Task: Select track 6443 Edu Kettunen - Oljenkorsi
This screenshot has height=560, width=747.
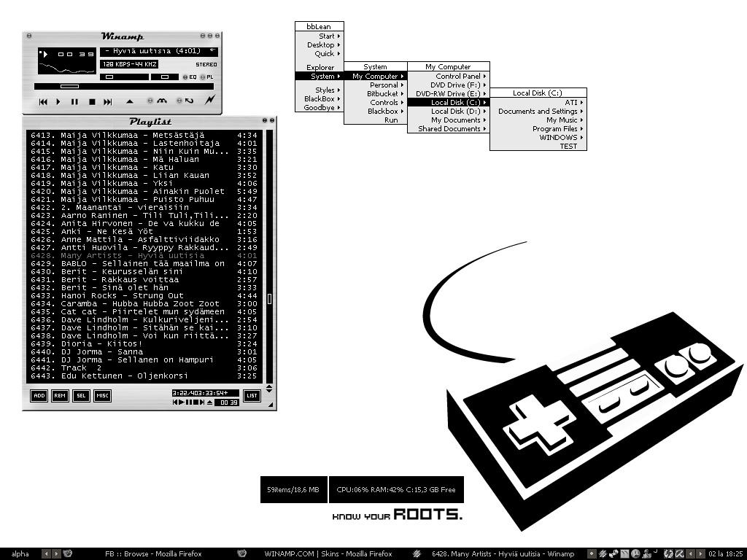Action: pos(144,376)
